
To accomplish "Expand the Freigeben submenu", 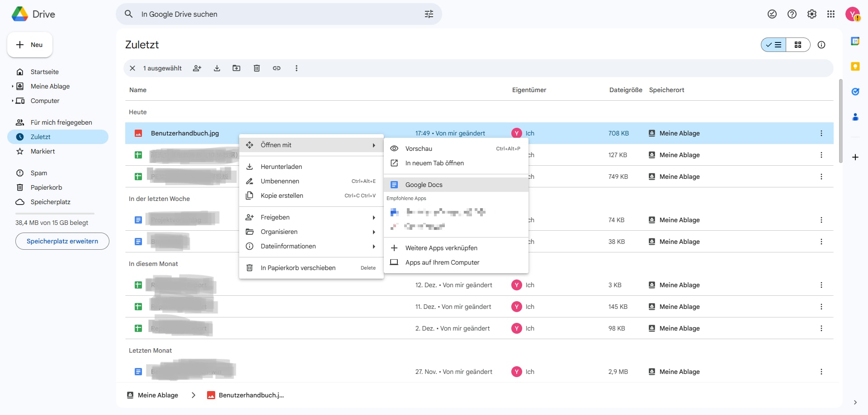I will pos(311,217).
